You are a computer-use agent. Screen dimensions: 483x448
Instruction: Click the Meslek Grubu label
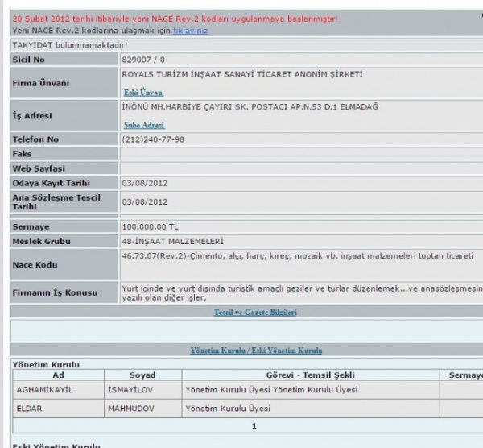pyautogui.click(x=42, y=242)
